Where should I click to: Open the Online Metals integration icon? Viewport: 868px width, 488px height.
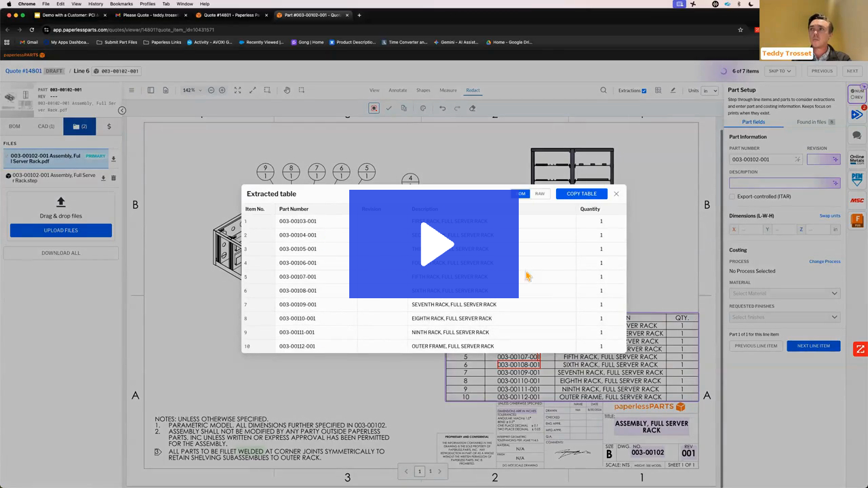(856, 159)
